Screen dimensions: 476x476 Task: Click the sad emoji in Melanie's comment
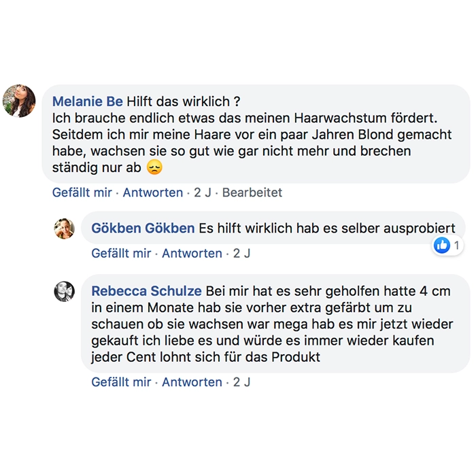(x=155, y=167)
